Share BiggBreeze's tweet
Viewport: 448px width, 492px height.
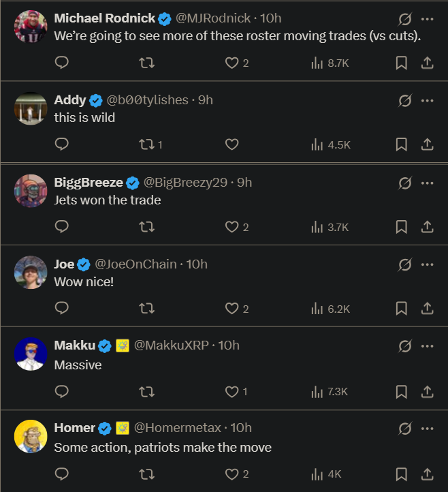(427, 226)
